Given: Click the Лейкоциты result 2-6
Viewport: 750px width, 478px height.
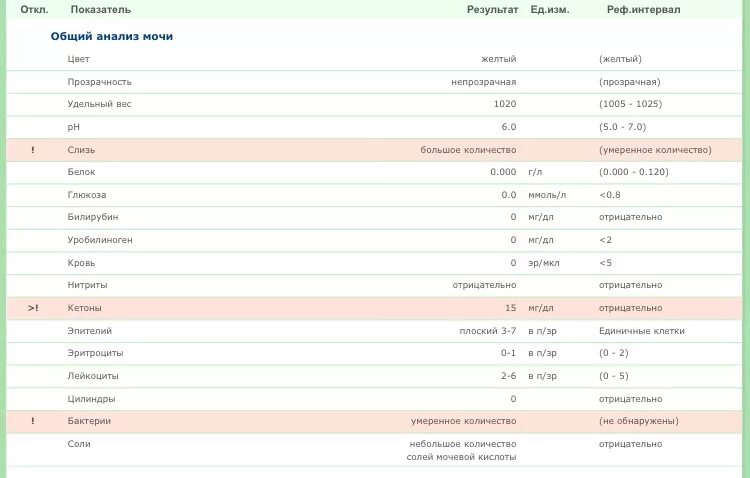Looking at the screenshot, I should [508, 376].
